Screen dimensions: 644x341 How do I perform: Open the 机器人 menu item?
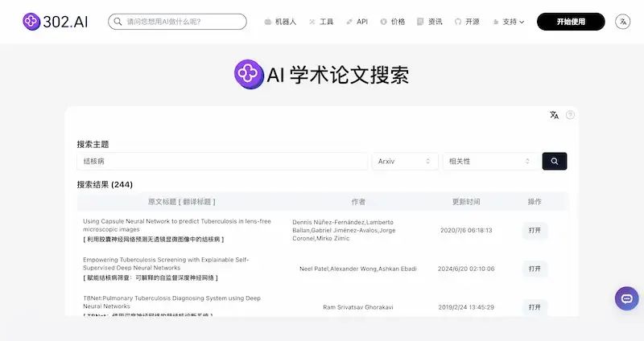click(280, 22)
